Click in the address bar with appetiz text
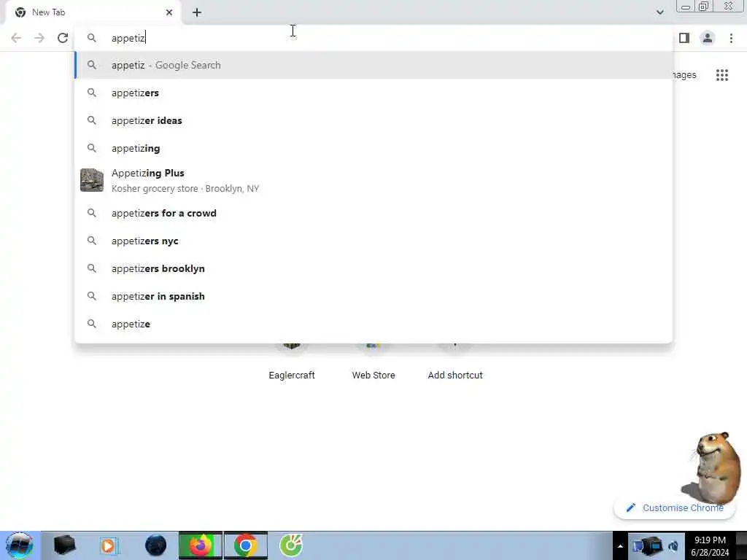 point(373,38)
